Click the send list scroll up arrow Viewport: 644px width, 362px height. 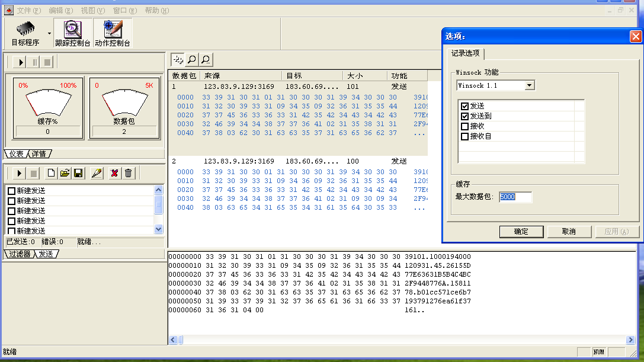click(159, 190)
